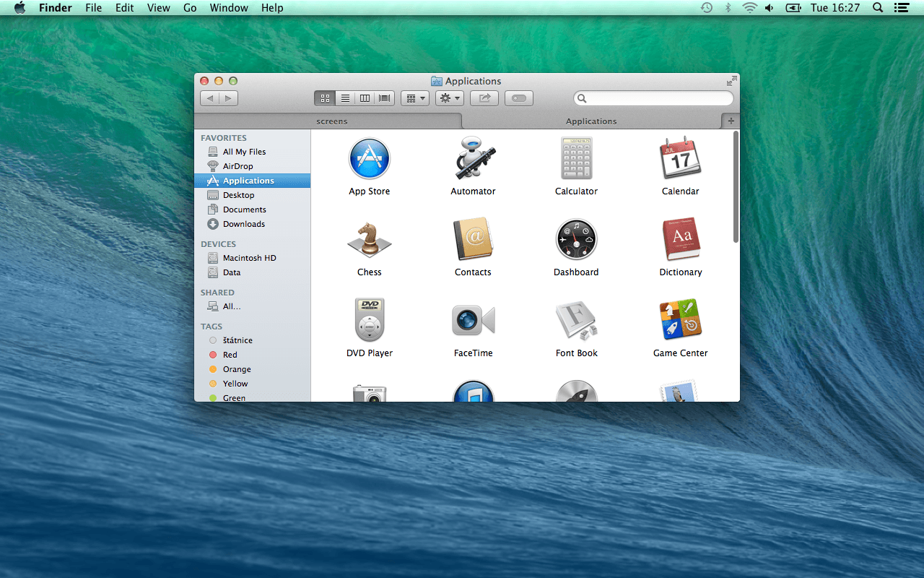
Task: Open Desktop from sidebar favorites
Action: click(x=252, y=195)
